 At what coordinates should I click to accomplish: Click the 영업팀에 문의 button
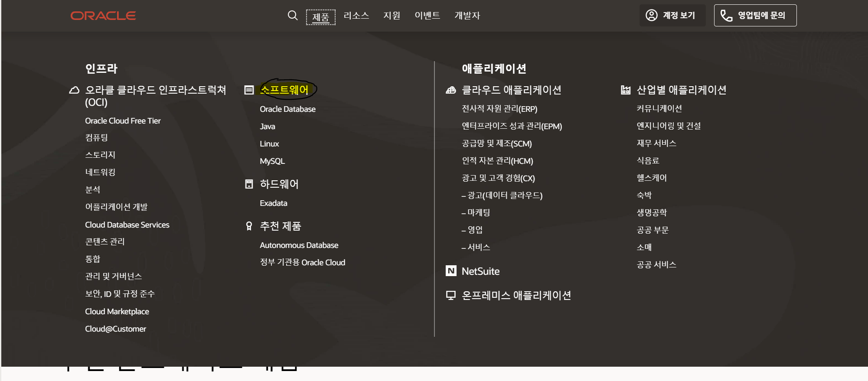tap(755, 16)
